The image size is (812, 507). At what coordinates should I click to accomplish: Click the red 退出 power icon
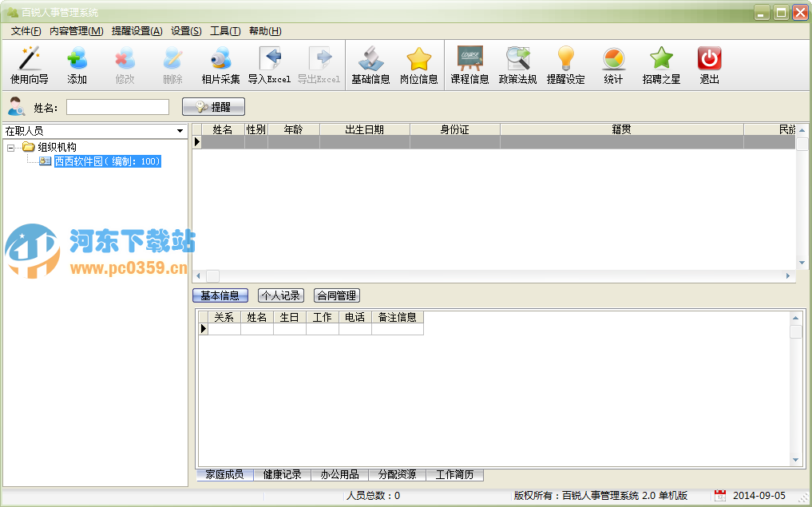pos(710,58)
